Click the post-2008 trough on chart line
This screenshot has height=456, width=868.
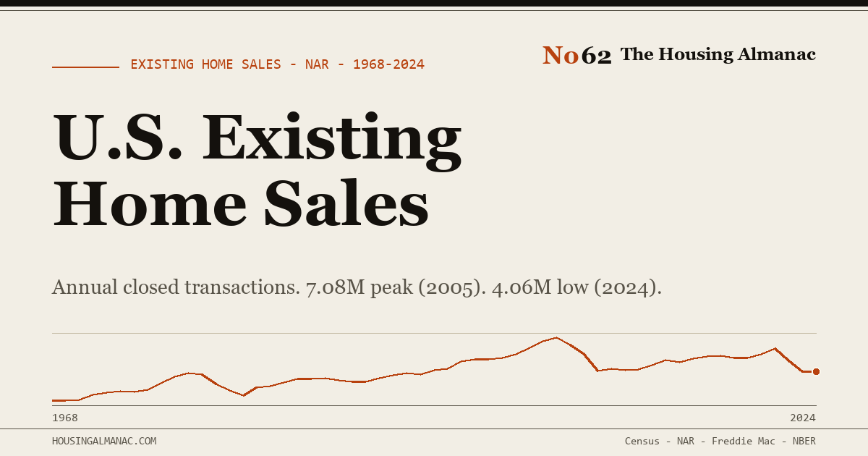598,371
